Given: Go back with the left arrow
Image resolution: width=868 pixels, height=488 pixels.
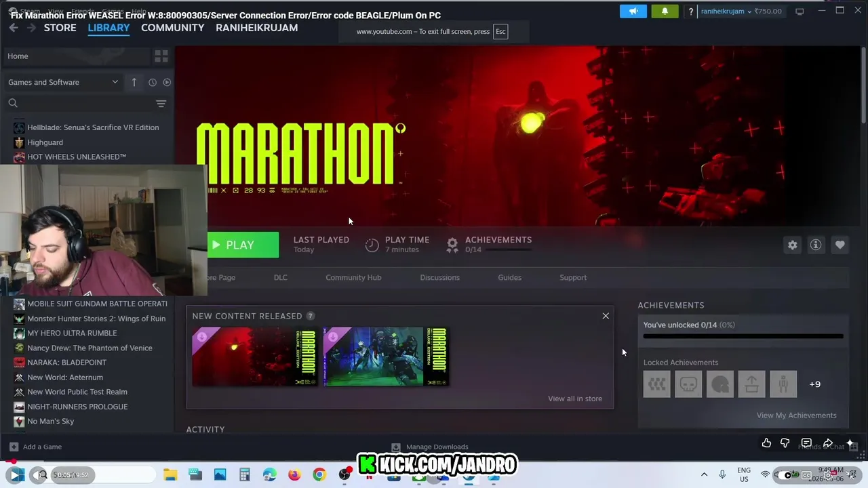Looking at the screenshot, I should pyautogui.click(x=14, y=28).
